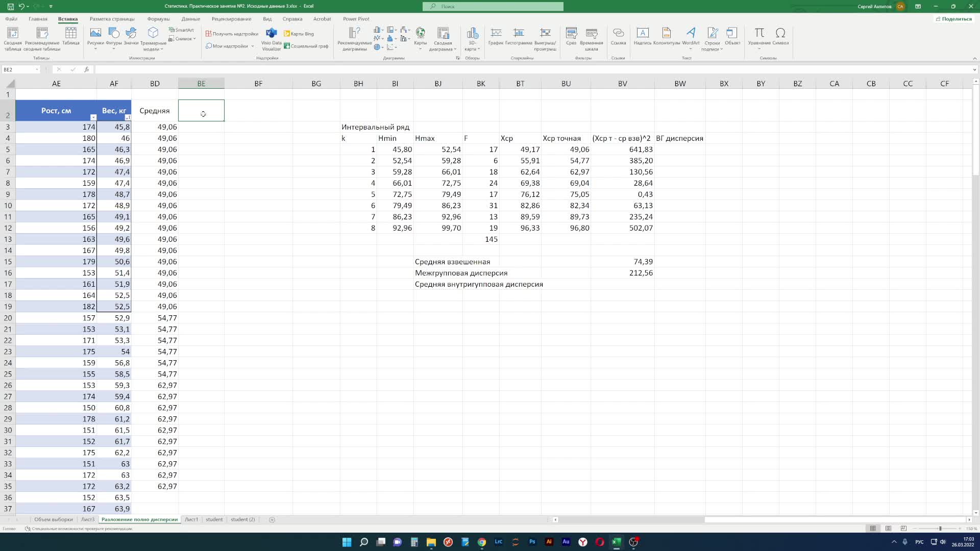Open the 3D-карта tool
Image resolution: width=980 pixels, height=551 pixels.
point(473,39)
